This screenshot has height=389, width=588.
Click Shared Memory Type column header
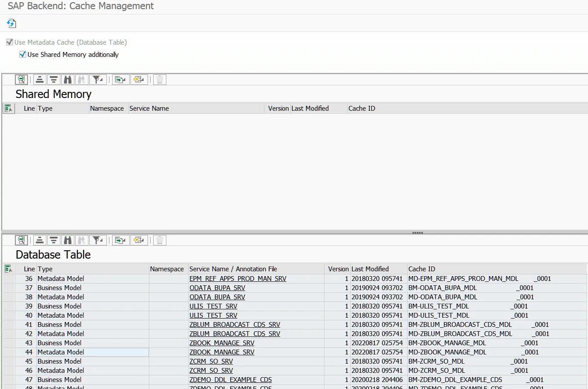click(x=63, y=109)
